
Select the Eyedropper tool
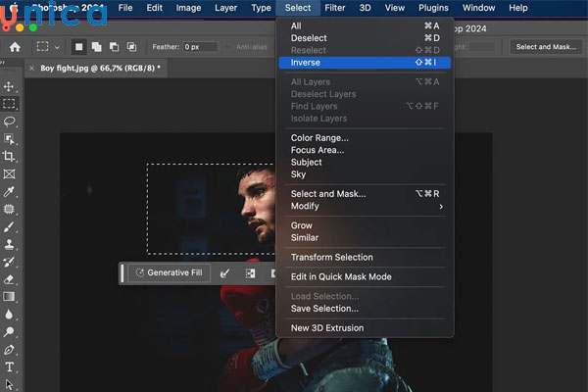[x=10, y=192]
